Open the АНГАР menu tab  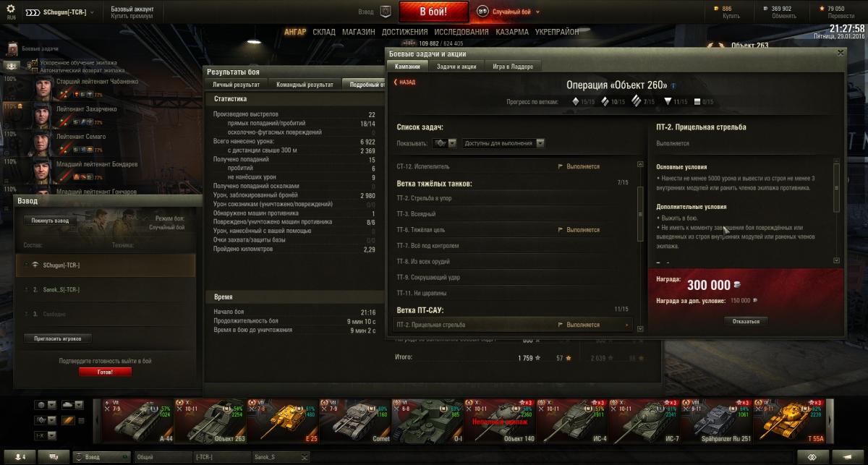tap(295, 32)
